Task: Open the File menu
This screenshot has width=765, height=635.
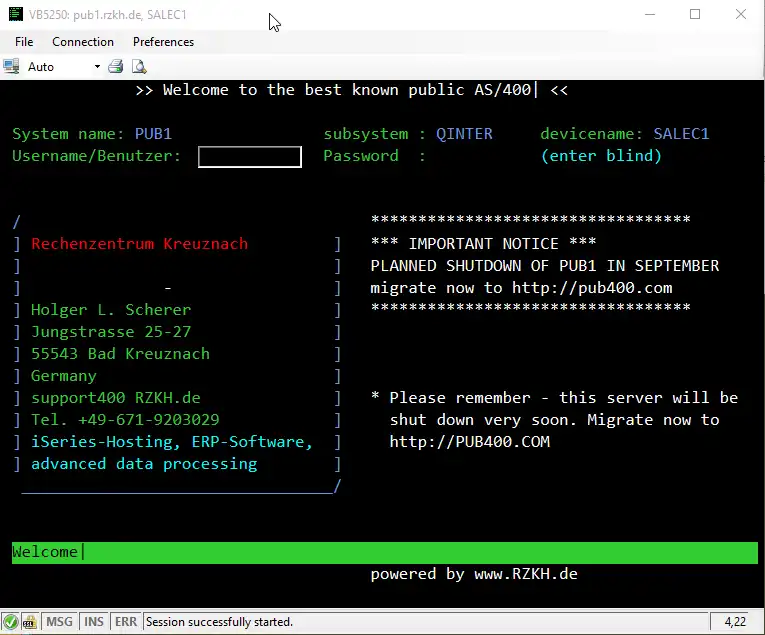Action: (24, 42)
